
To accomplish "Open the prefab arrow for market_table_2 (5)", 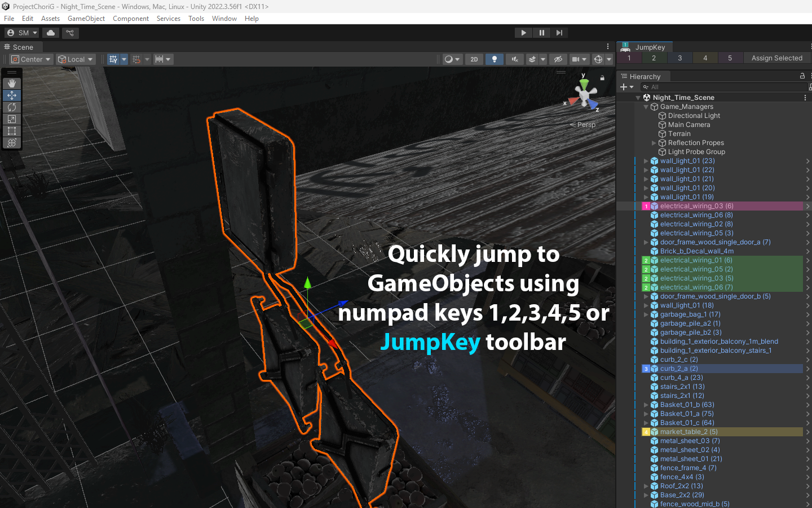I will (808, 432).
